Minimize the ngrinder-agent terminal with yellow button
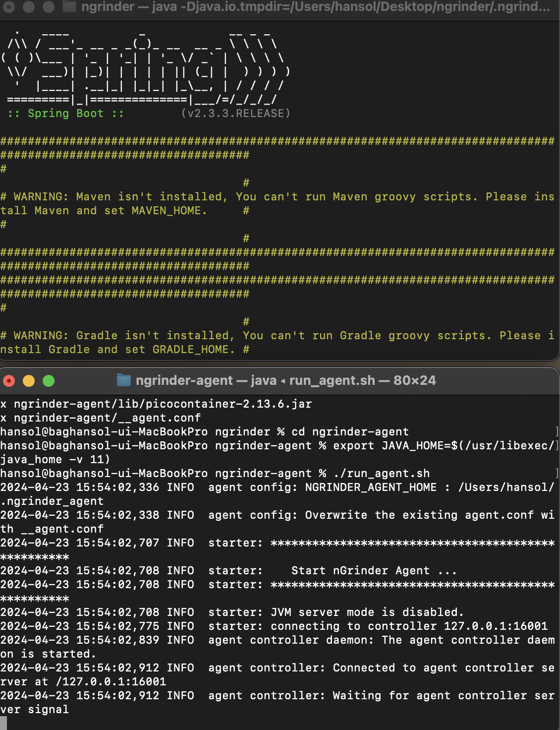The width and height of the screenshot is (560, 730). point(29,381)
